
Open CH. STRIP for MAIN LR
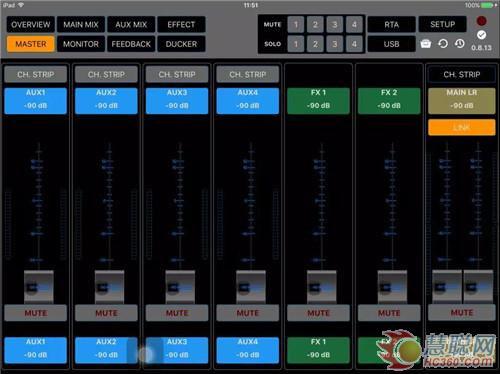coord(462,74)
